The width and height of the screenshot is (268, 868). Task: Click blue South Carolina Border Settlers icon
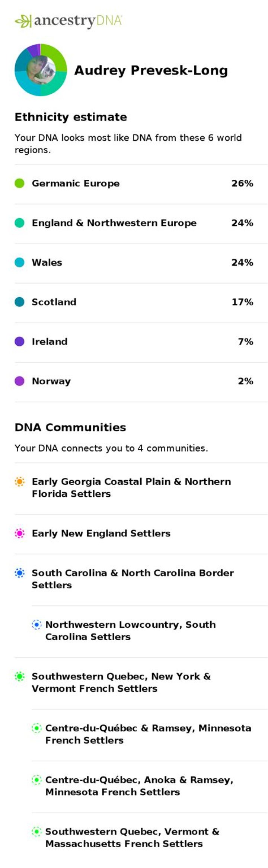pyautogui.click(x=19, y=573)
